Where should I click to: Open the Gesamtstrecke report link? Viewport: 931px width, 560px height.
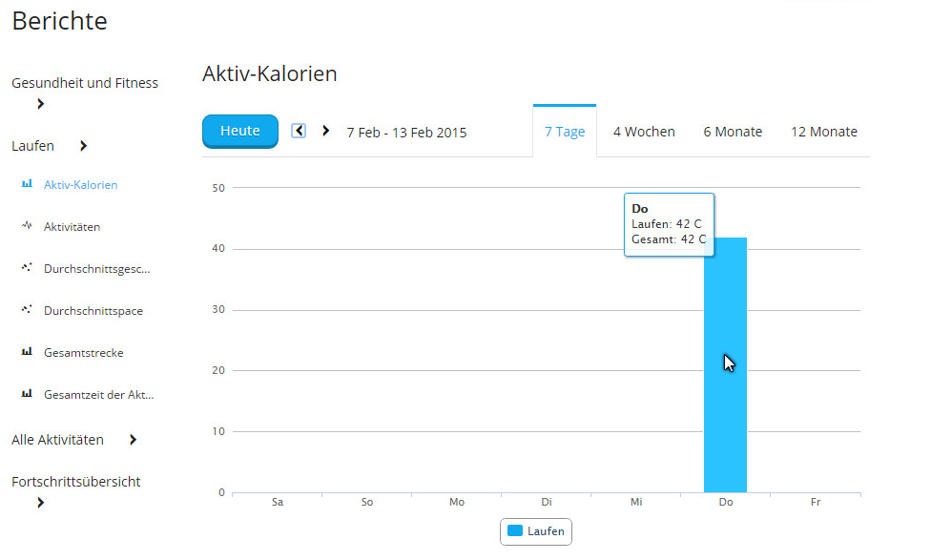(x=84, y=353)
